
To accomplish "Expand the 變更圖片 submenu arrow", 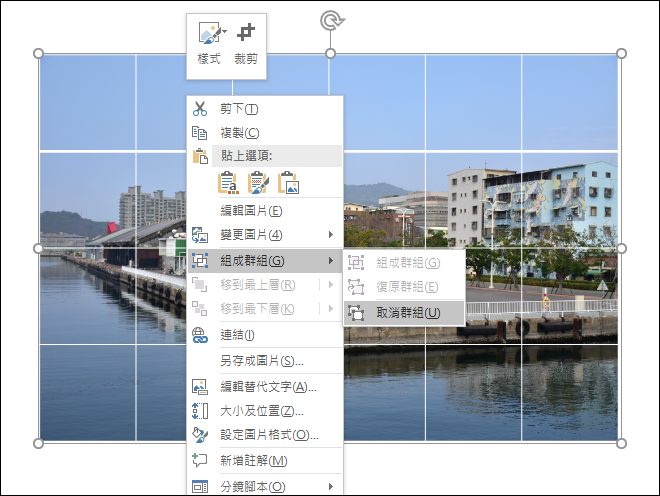I will pyautogui.click(x=331, y=235).
